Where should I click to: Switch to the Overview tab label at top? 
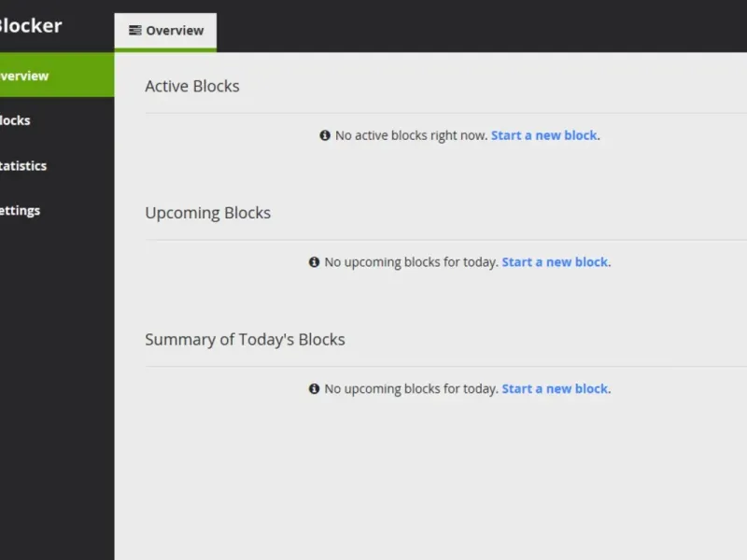click(x=175, y=31)
